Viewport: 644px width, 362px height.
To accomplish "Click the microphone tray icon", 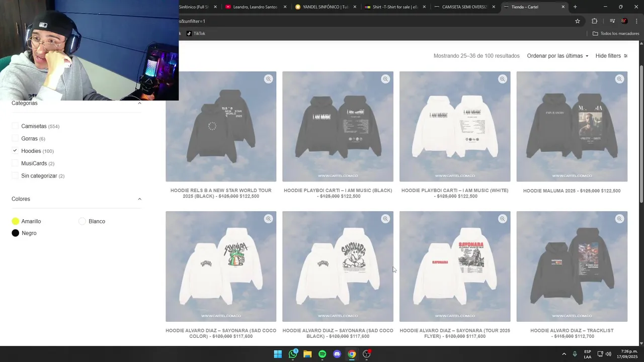I will [575, 354].
